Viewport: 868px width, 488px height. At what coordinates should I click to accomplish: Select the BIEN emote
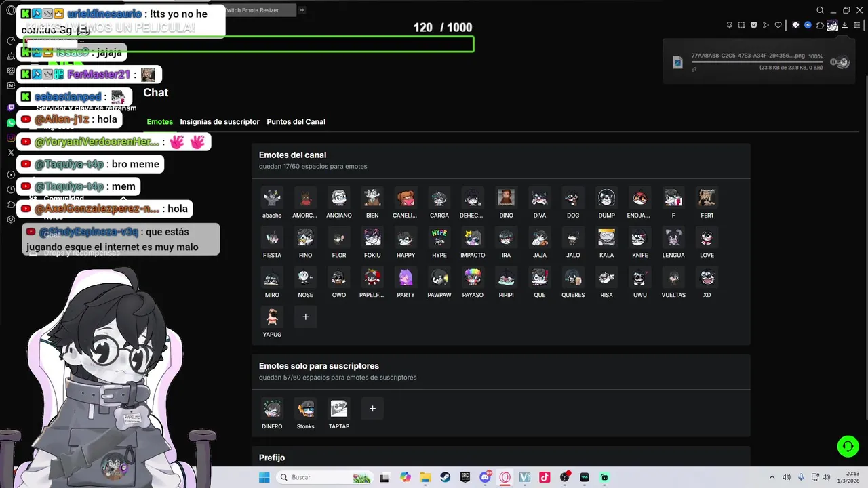coord(372,198)
